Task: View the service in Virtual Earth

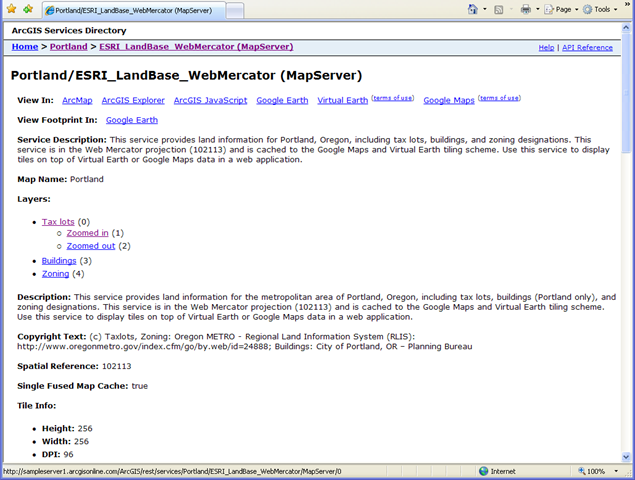Action: (x=343, y=100)
